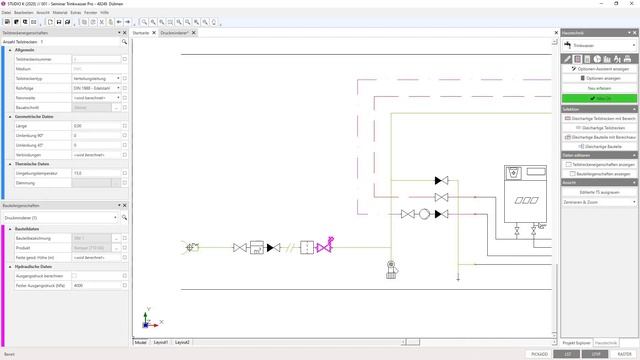Click the undo left-arrow toolbar icon

(119, 22)
